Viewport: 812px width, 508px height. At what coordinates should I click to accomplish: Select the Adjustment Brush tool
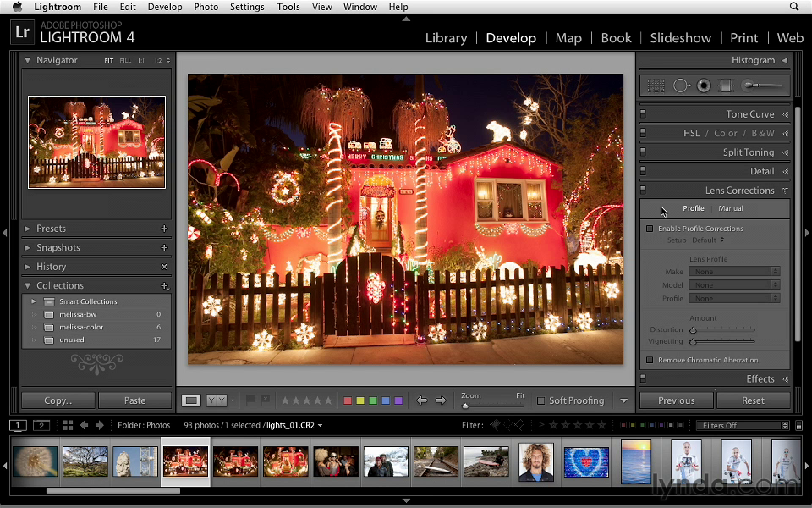click(761, 86)
